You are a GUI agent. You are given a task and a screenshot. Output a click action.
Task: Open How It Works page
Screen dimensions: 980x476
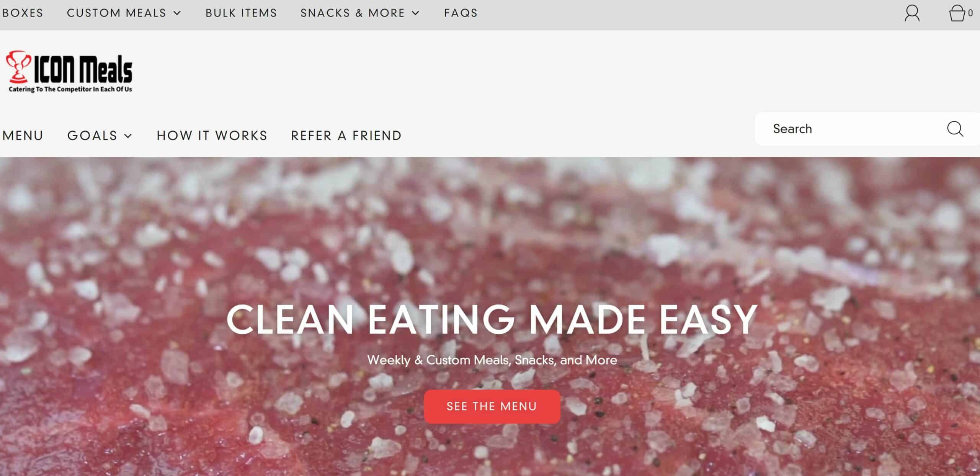212,136
